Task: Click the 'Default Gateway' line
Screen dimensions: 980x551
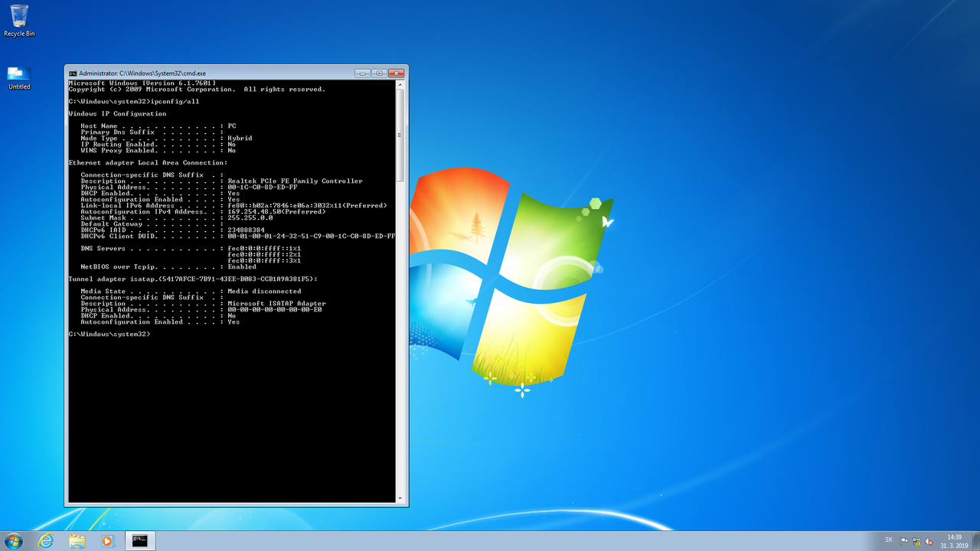Action: (x=152, y=224)
